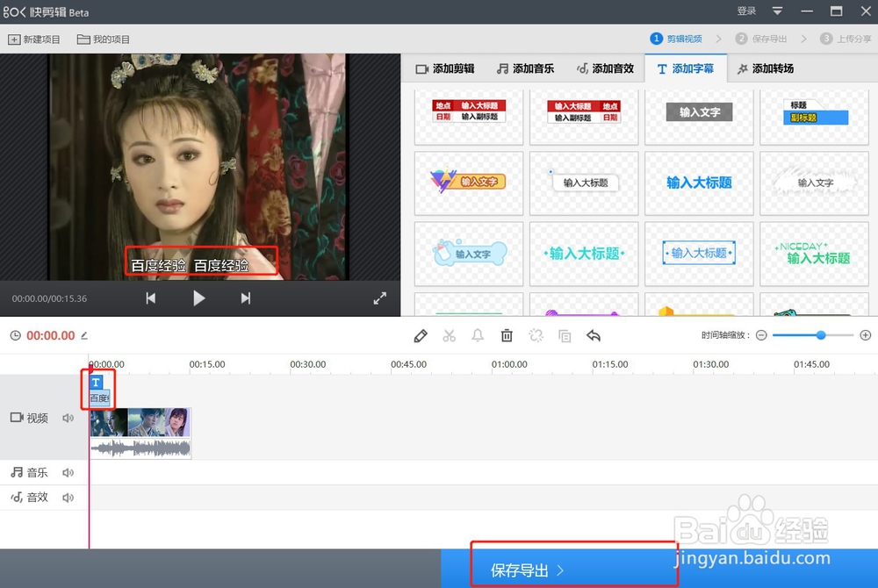Image resolution: width=878 pixels, height=588 pixels.
Task: Select the 输入大标题 blue subtitle template
Action: tap(699, 183)
